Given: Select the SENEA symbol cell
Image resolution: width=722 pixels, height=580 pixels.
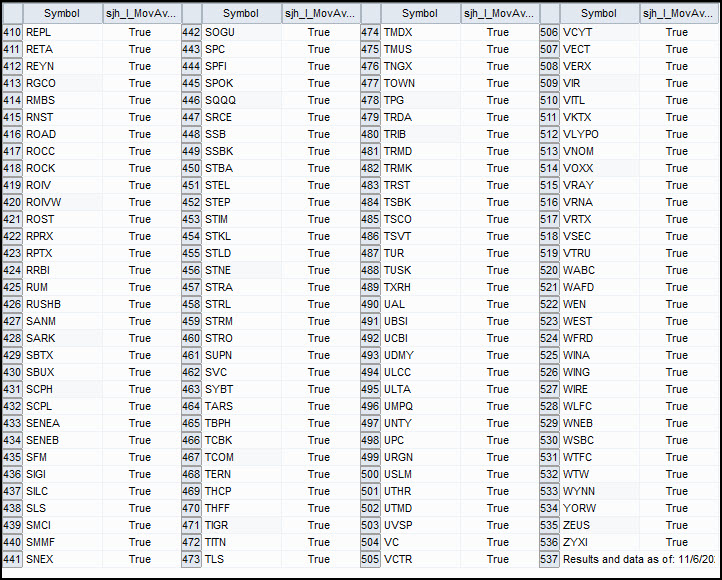Looking at the screenshot, I should pos(63,423).
